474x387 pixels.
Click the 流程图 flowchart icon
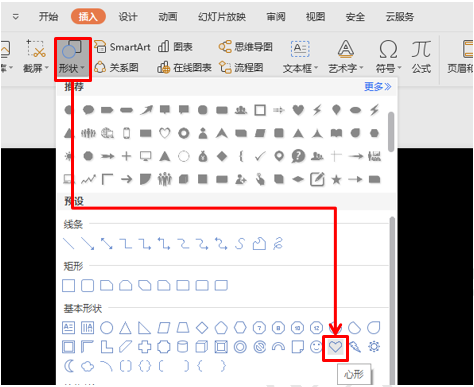225,68
